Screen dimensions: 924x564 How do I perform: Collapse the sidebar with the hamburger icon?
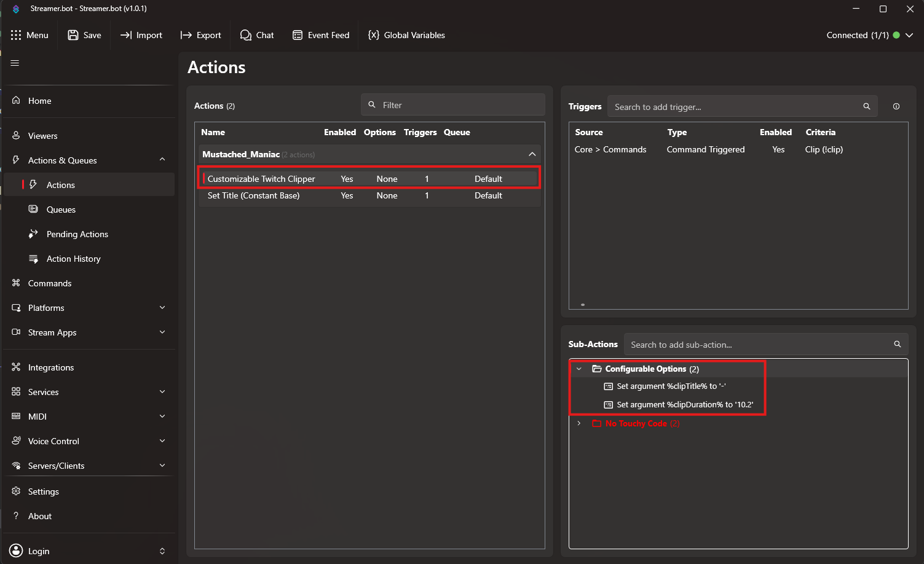[x=14, y=62]
